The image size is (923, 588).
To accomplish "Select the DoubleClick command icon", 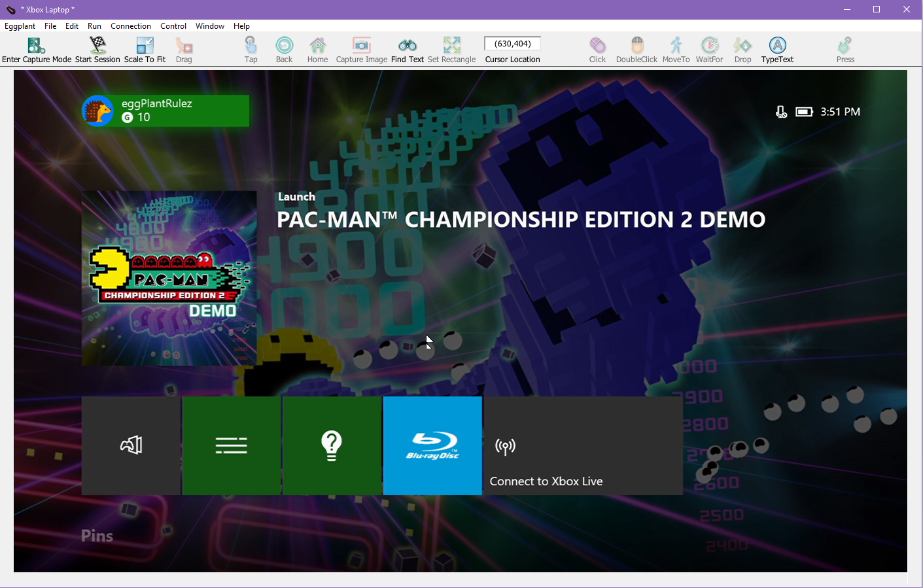I will (637, 45).
